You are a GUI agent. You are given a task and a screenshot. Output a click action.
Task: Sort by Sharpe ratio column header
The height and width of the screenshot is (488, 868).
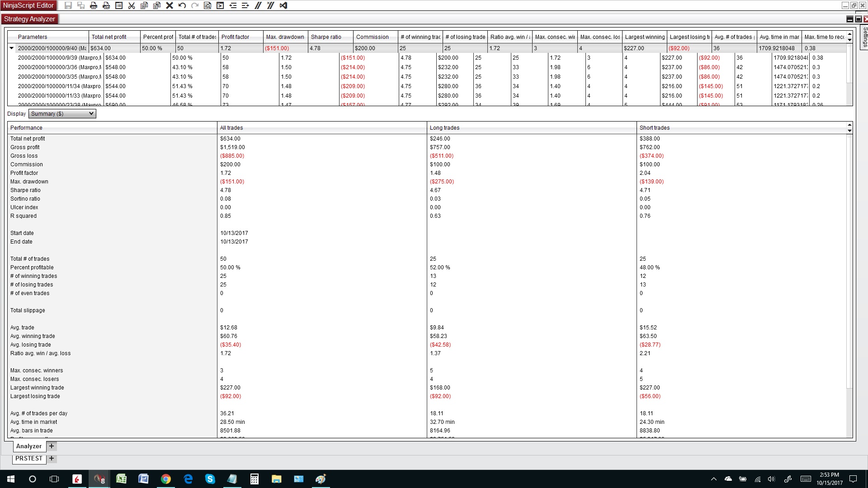326,37
